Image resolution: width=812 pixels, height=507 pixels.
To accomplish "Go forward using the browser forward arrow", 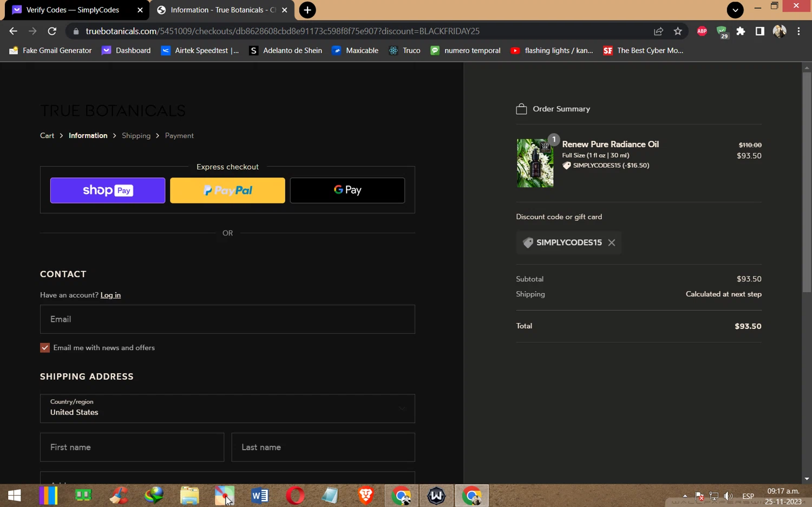I will pyautogui.click(x=32, y=31).
